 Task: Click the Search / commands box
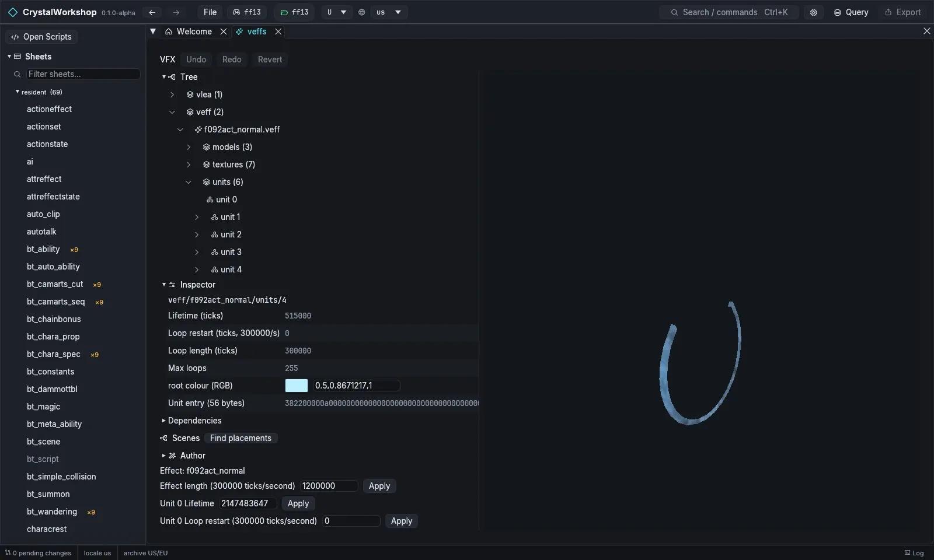pyautogui.click(x=729, y=12)
